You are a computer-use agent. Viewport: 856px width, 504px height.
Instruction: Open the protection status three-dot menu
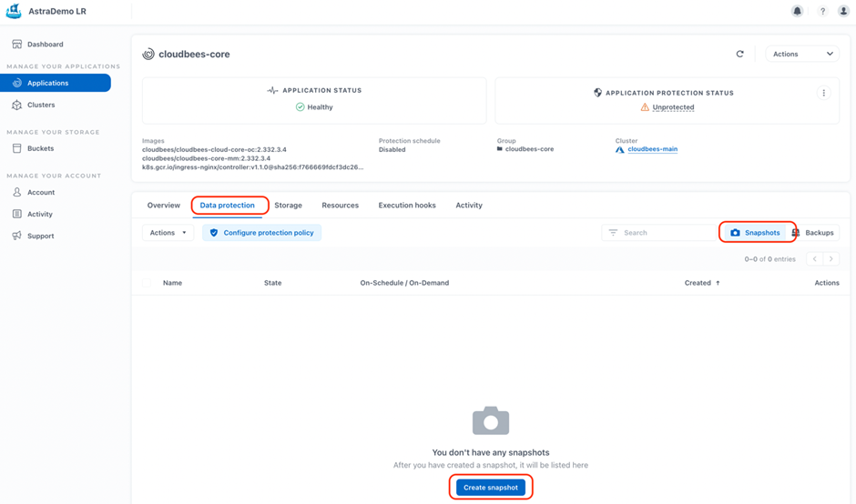(824, 93)
